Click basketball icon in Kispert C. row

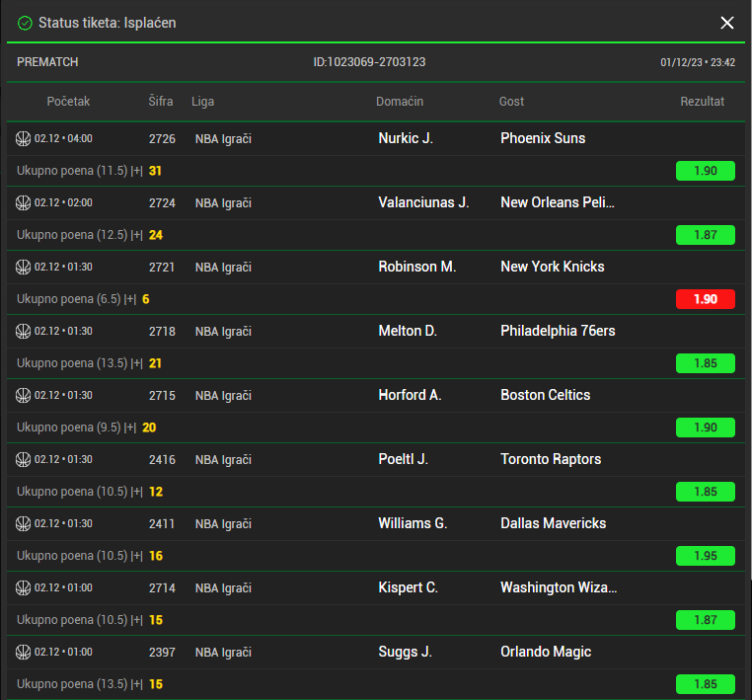click(23, 587)
